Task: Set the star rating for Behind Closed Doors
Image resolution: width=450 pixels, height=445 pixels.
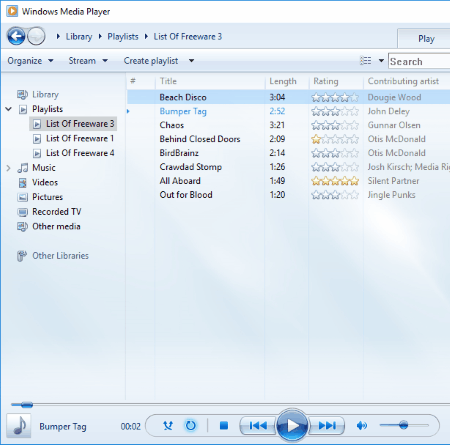Action: tap(335, 139)
